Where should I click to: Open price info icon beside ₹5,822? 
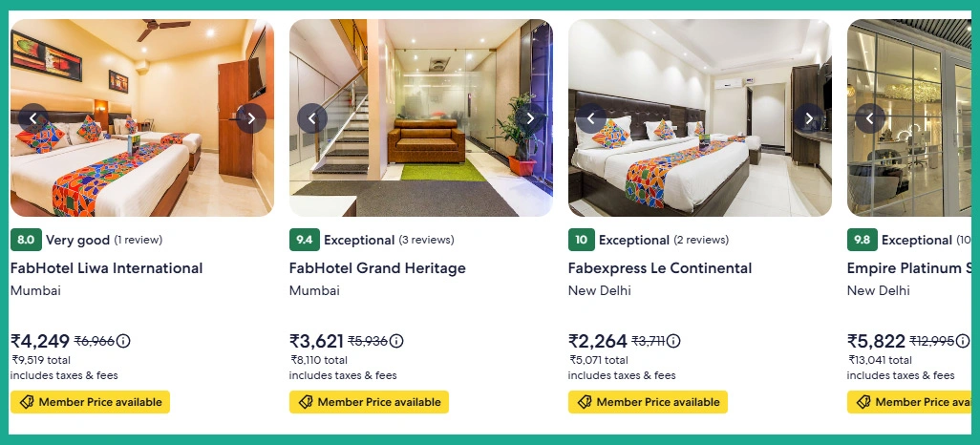(x=962, y=341)
